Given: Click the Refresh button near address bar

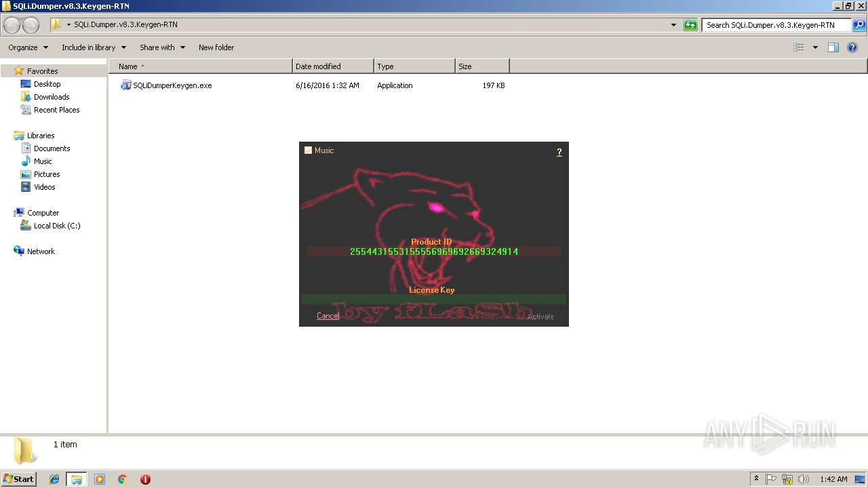Looking at the screenshot, I should coord(690,25).
